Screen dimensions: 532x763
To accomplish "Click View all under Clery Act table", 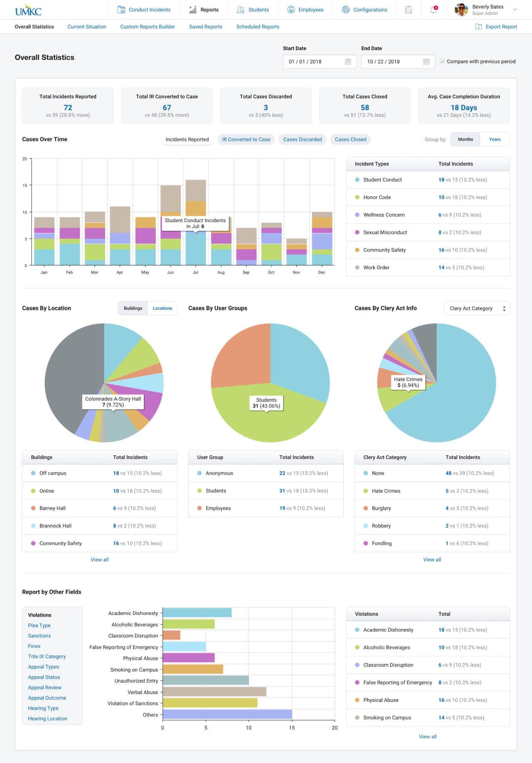I will coord(432,560).
